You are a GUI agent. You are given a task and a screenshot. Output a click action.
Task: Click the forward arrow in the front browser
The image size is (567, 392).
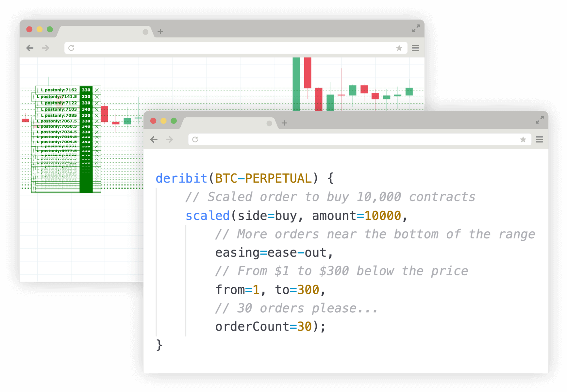[169, 140]
